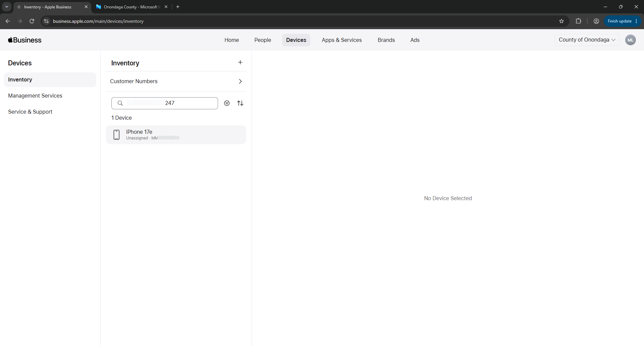The image size is (644, 346).
Task: Close the Onondaga County Microsoft tab
Action: pos(166,7)
